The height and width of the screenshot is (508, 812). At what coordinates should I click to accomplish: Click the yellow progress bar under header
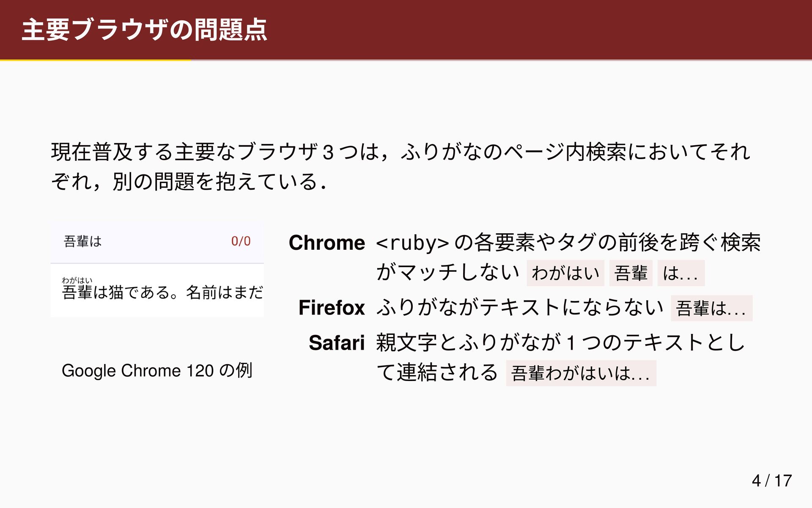point(95,60)
